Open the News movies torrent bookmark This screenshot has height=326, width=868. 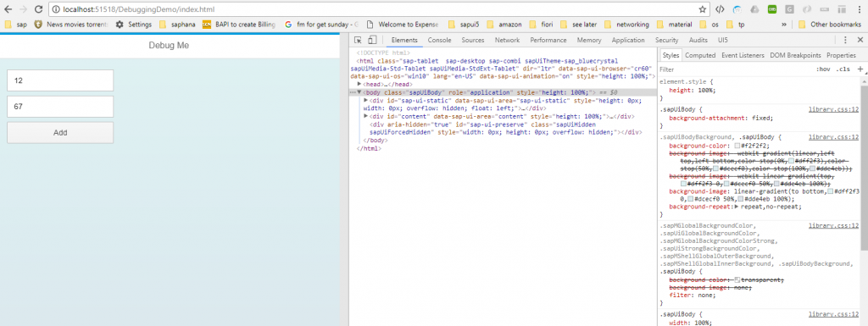tap(70, 25)
